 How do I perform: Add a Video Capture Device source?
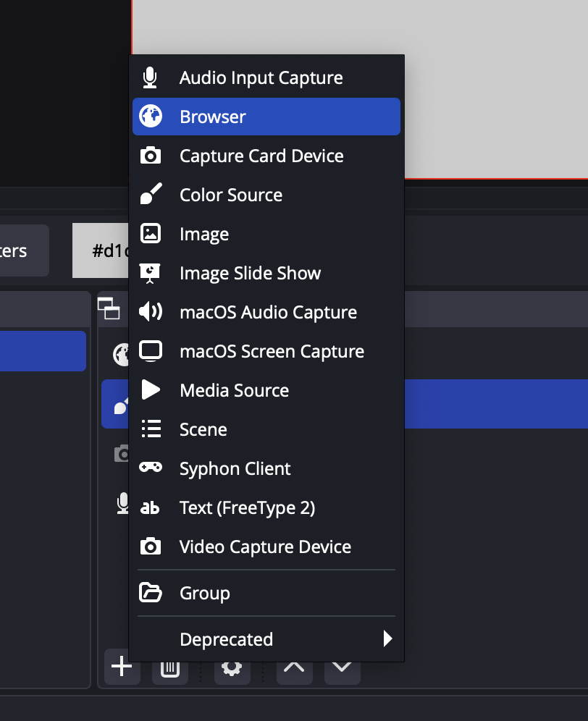tap(265, 547)
